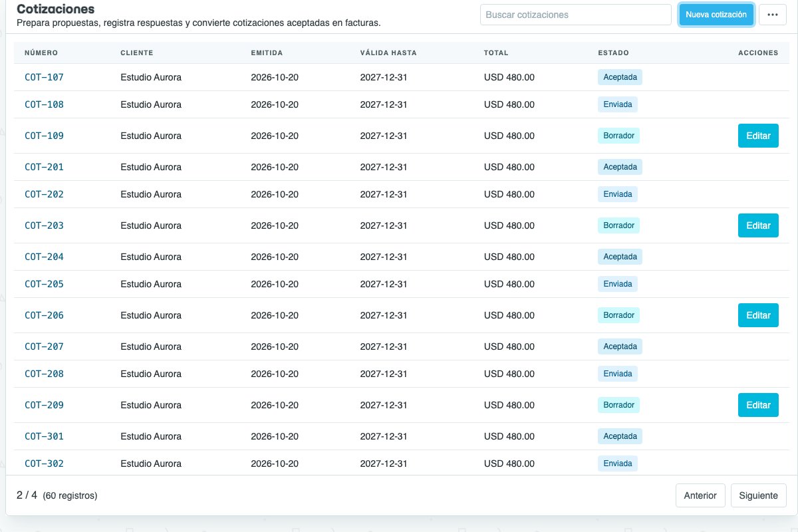
Task: Focus the Buscar cotizaciones search field
Action: pyautogui.click(x=576, y=15)
